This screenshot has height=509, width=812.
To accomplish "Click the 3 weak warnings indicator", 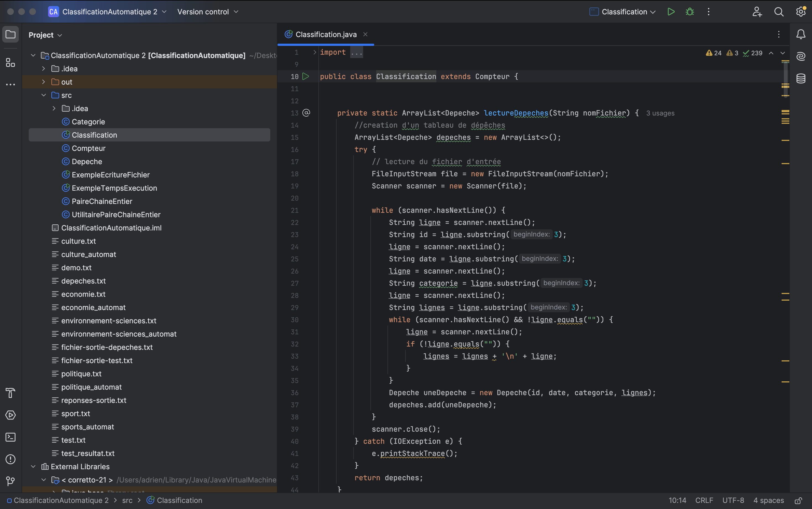I will click(732, 53).
